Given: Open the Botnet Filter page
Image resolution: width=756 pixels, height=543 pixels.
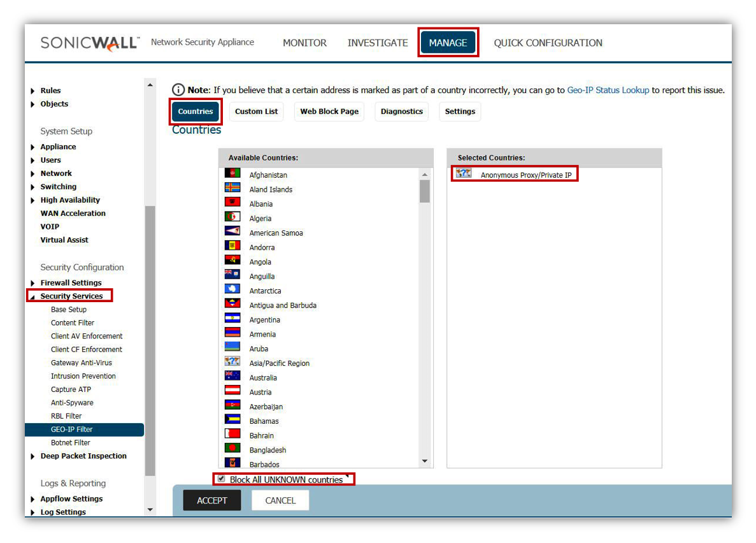Looking at the screenshot, I should click(x=71, y=442).
